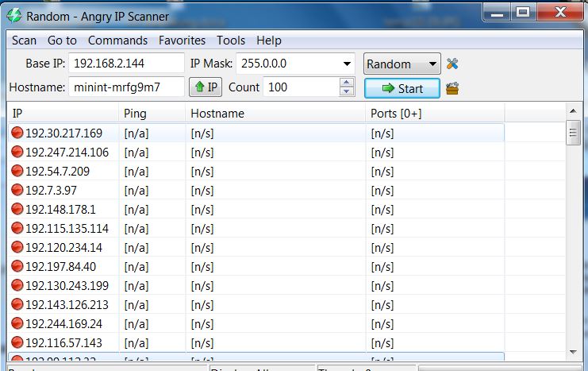
Task: Click the Angry IP Scanner title-bar icon
Action: pos(14,16)
